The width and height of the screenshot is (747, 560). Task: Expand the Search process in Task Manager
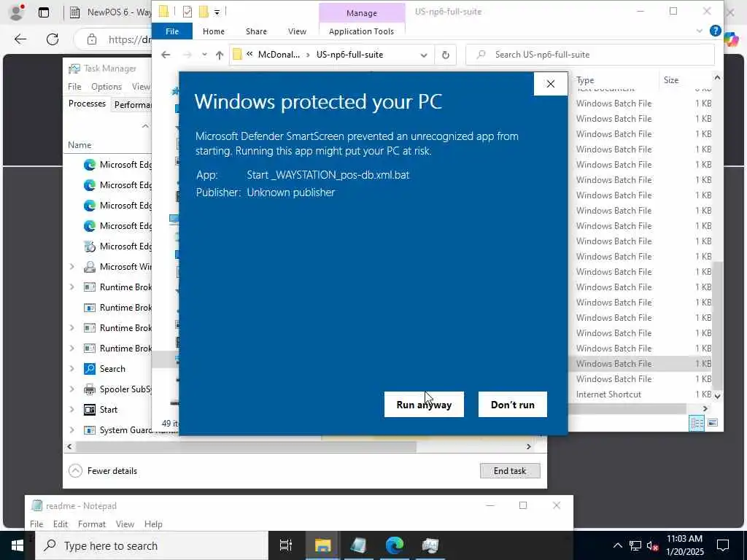click(x=72, y=368)
